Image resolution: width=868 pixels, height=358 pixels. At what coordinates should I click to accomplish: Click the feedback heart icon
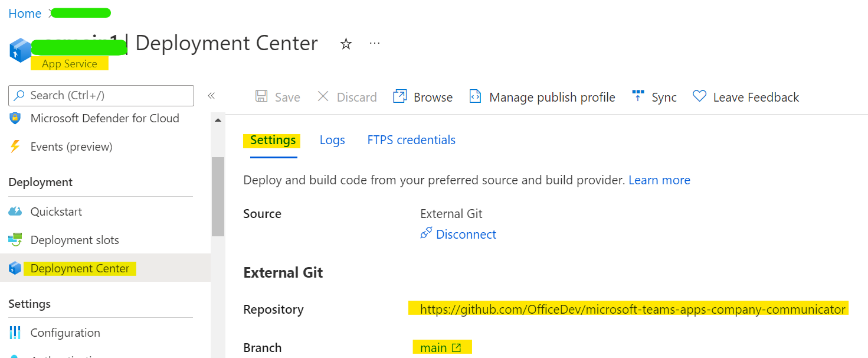tap(699, 96)
